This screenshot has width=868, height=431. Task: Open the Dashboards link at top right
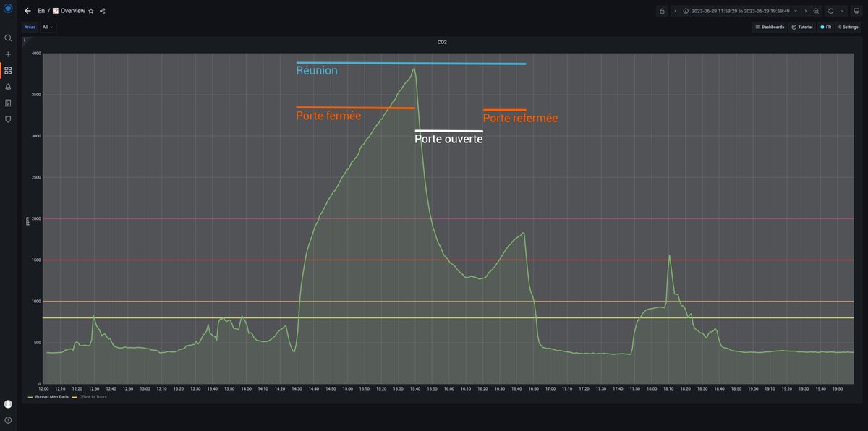tap(770, 27)
